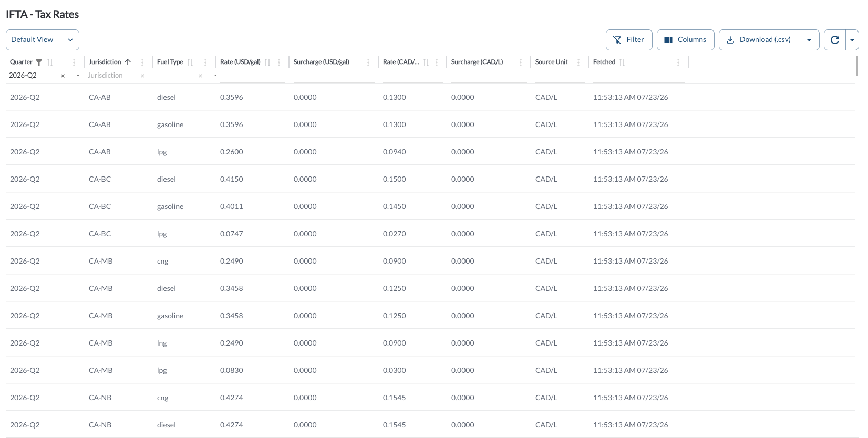Click the Source Unit column header
The width and height of the screenshot is (868, 438).
(x=552, y=62)
